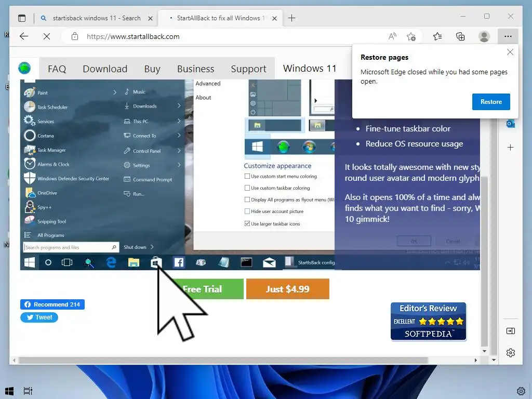Open the Buy menu item

coord(152,69)
